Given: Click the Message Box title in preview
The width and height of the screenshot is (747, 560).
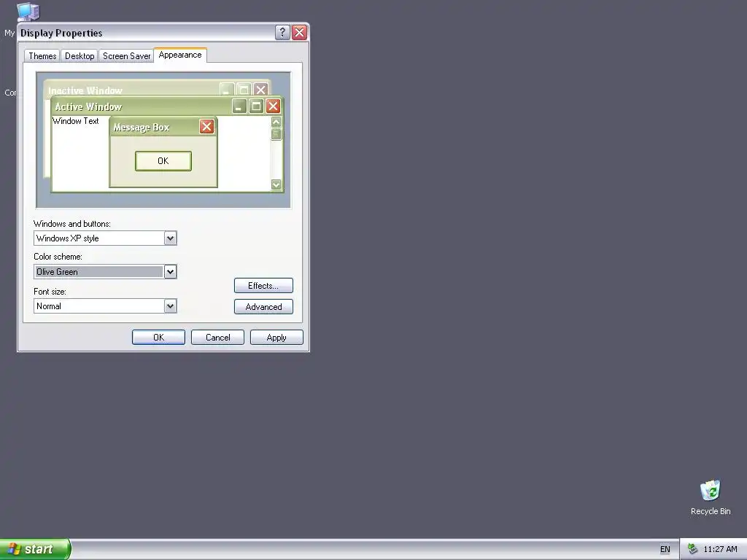Looking at the screenshot, I should (142, 127).
